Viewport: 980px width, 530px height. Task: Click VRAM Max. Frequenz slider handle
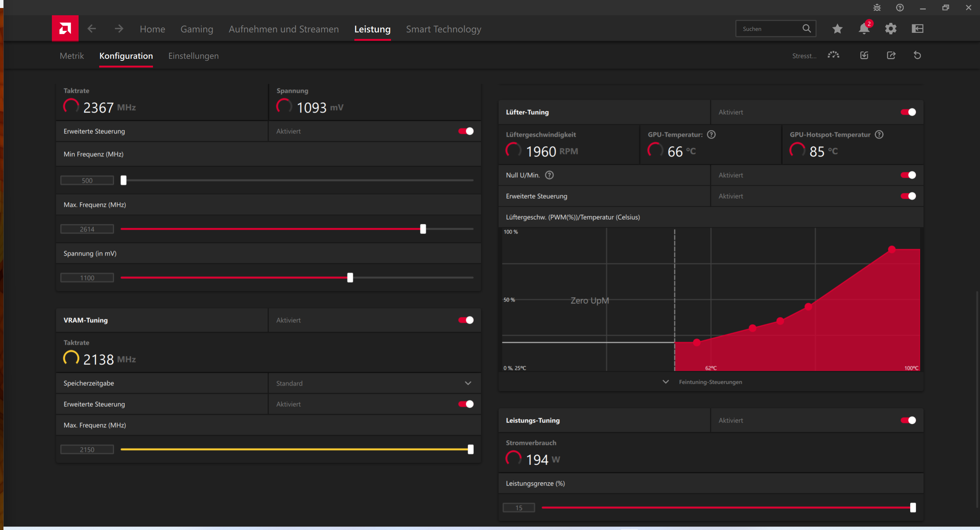(x=471, y=449)
